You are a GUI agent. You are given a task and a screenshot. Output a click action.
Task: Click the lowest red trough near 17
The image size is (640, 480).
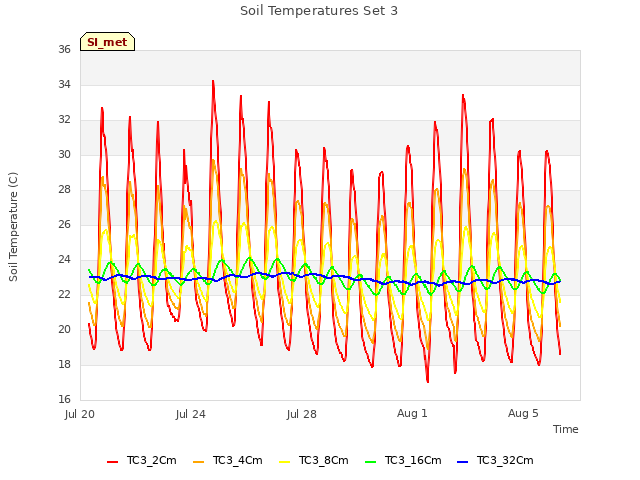(427, 381)
